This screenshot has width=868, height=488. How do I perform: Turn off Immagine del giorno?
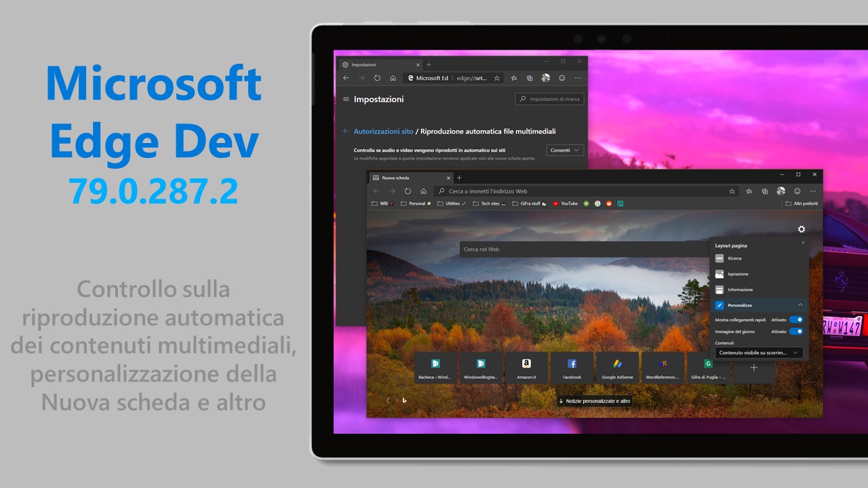(796, 331)
